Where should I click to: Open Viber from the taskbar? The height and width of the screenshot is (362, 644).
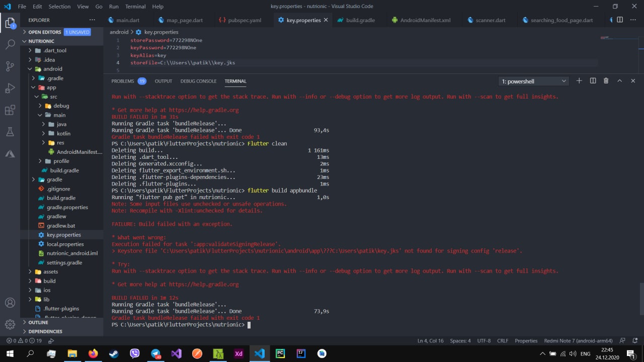pos(135,354)
